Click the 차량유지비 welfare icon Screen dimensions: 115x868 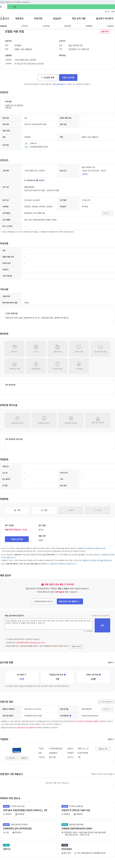pos(57,349)
